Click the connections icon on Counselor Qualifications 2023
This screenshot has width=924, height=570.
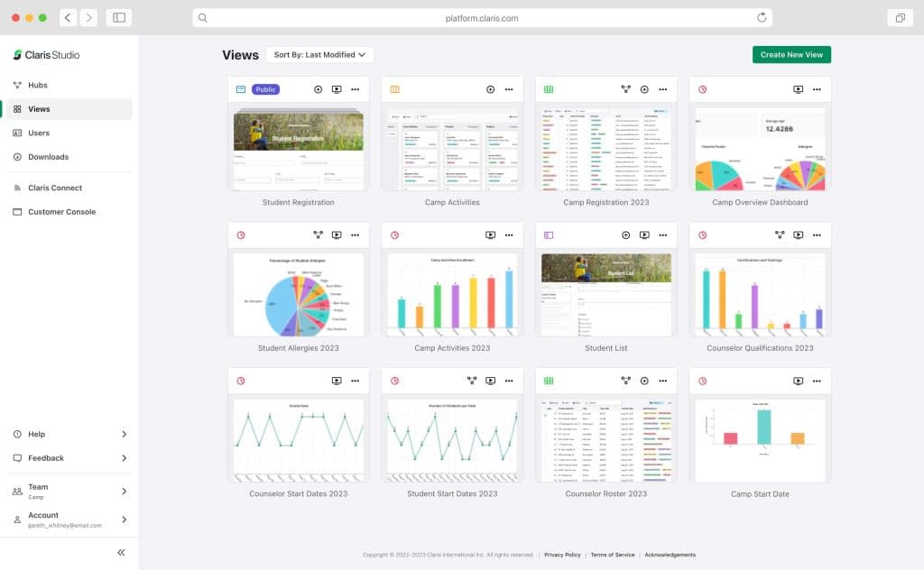point(780,234)
